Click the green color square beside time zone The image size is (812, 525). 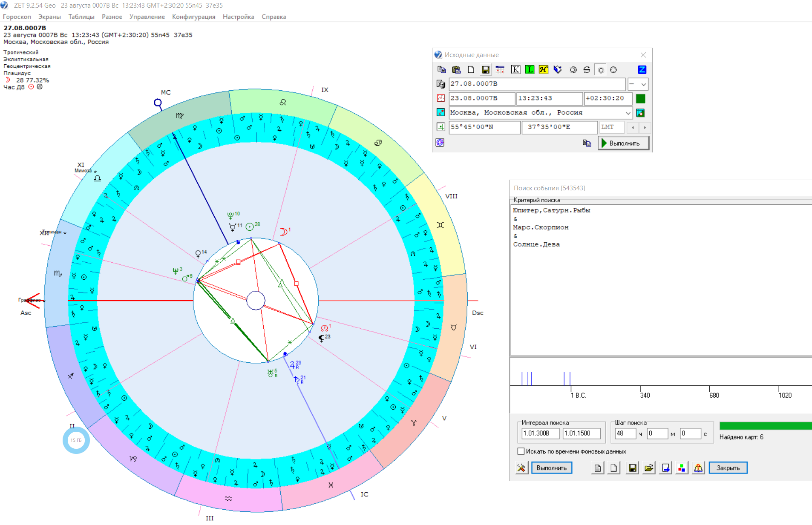coord(640,99)
